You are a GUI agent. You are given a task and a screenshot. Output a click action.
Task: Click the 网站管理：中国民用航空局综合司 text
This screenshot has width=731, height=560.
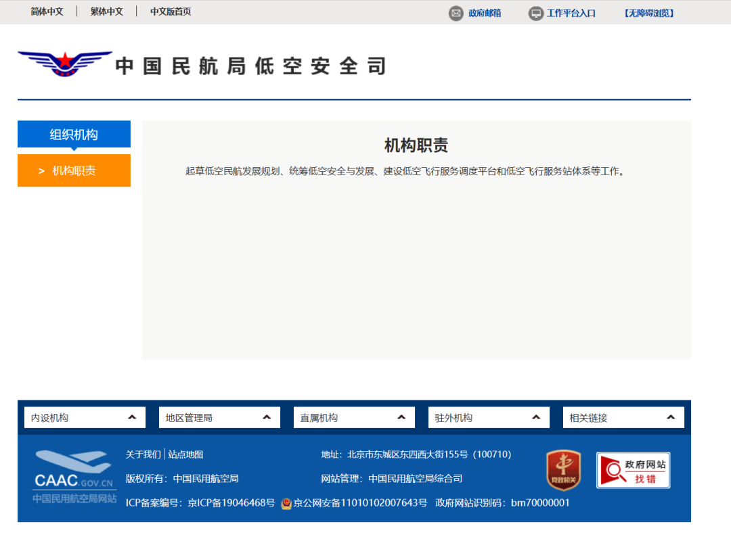(x=392, y=478)
